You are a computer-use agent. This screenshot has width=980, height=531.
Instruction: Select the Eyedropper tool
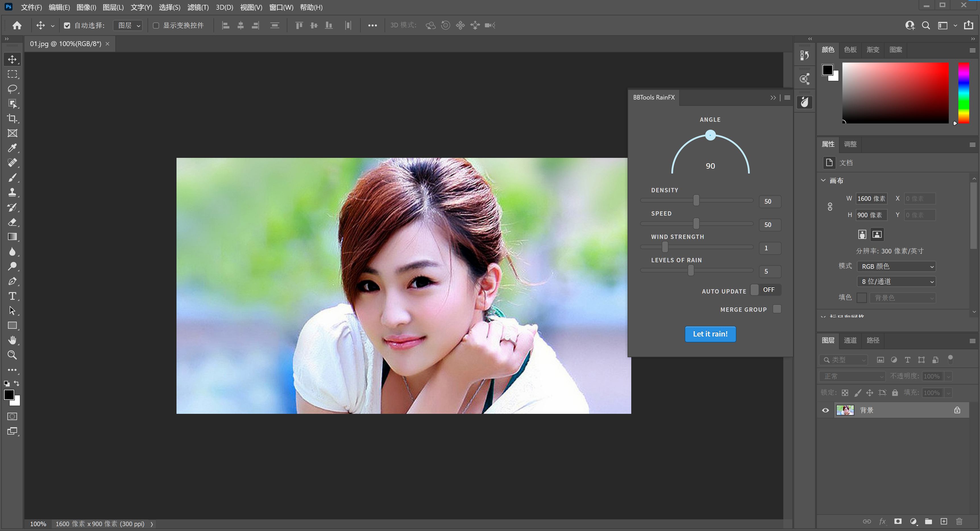point(12,148)
